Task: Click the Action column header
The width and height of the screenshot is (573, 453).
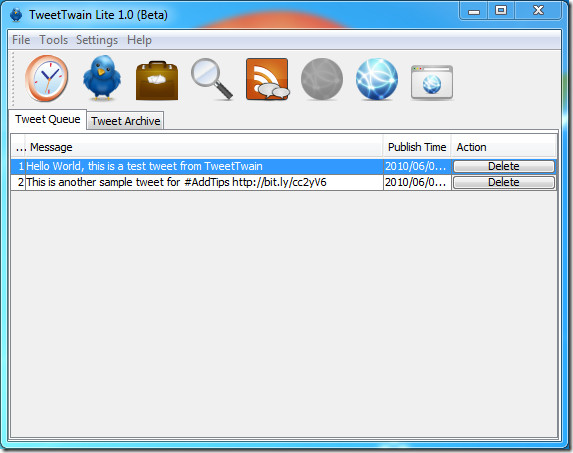Action: pyautogui.click(x=504, y=147)
